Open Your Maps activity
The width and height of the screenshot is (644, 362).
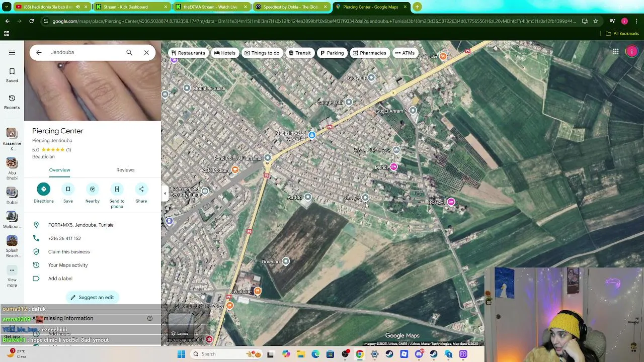click(93, 265)
